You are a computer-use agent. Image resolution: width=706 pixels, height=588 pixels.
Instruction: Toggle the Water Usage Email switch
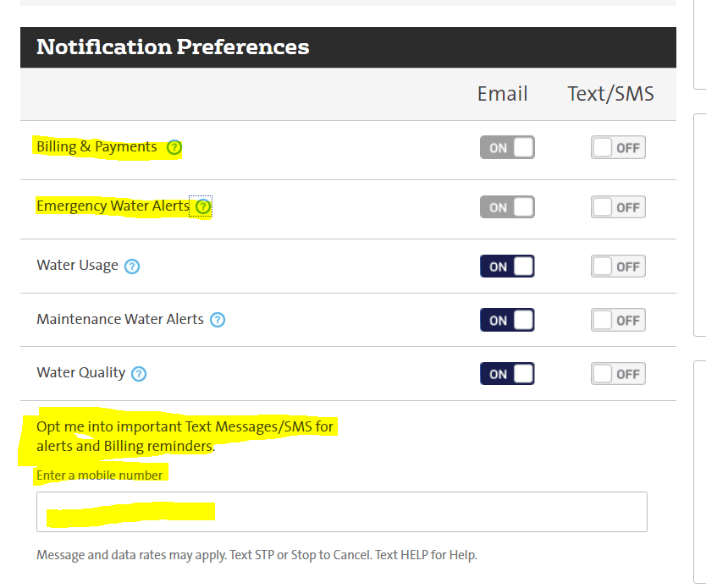click(x=507, y=266)
